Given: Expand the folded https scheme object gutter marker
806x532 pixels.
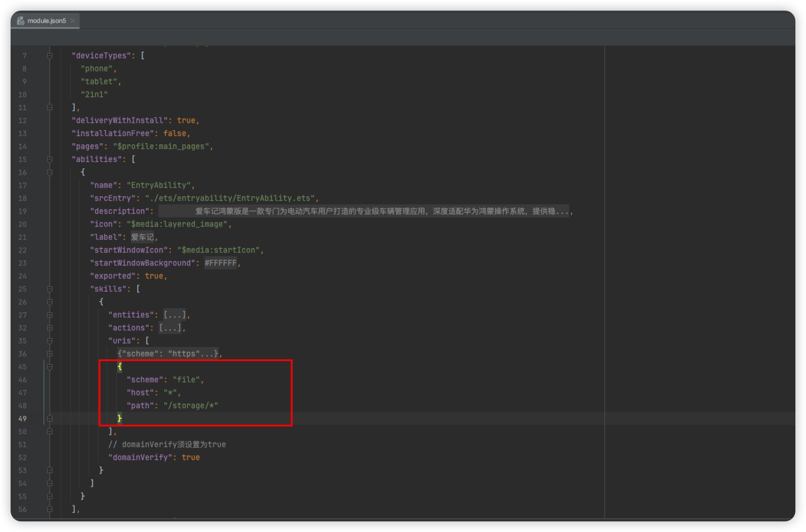Looking at the screenshot, I should (49, 353).
